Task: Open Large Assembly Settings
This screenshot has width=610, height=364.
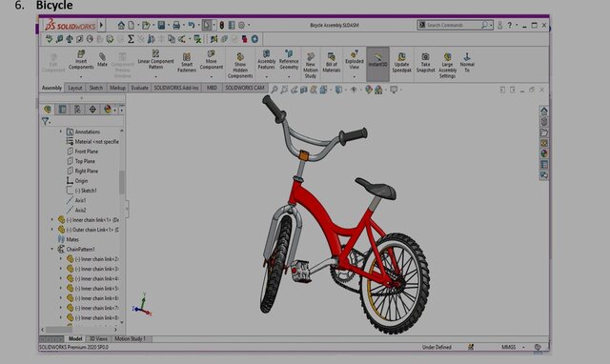Action: pos(447,66)
